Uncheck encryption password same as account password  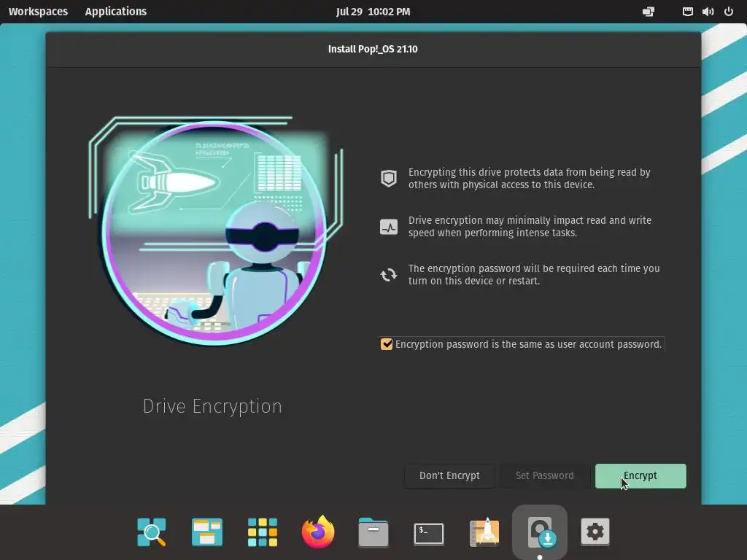pos(387,344)
